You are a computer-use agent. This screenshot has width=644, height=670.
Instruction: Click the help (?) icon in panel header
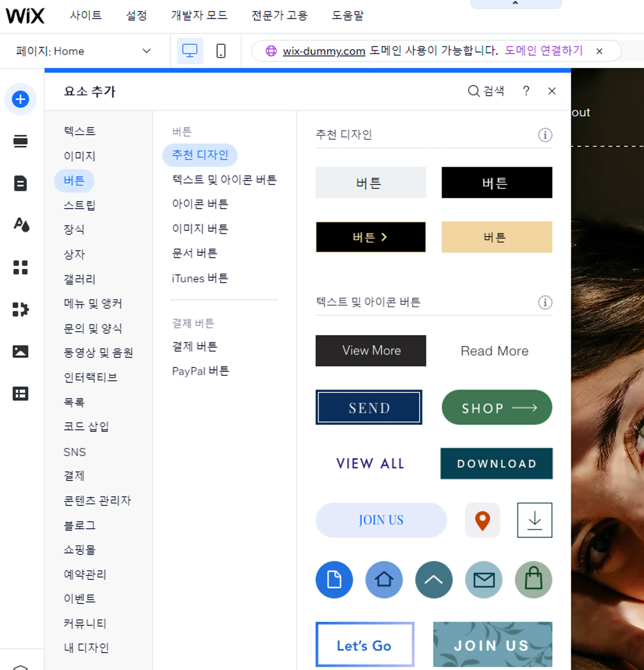coord(525,91)
